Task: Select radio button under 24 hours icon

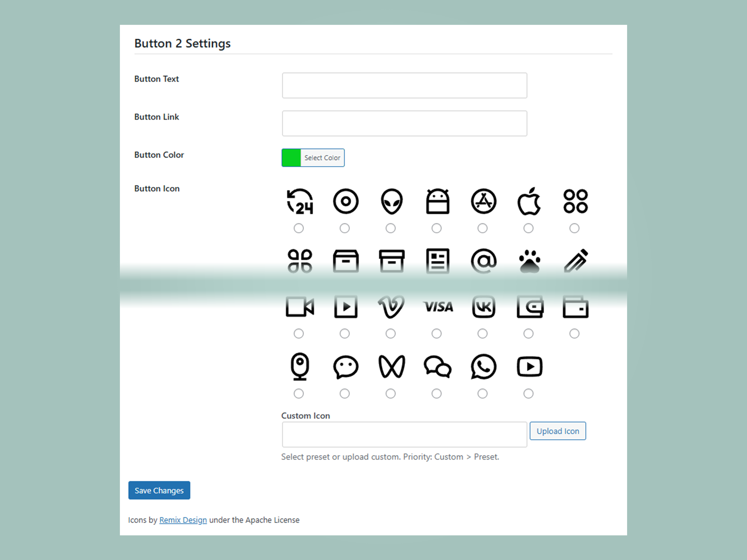Action: coord(299,228)
